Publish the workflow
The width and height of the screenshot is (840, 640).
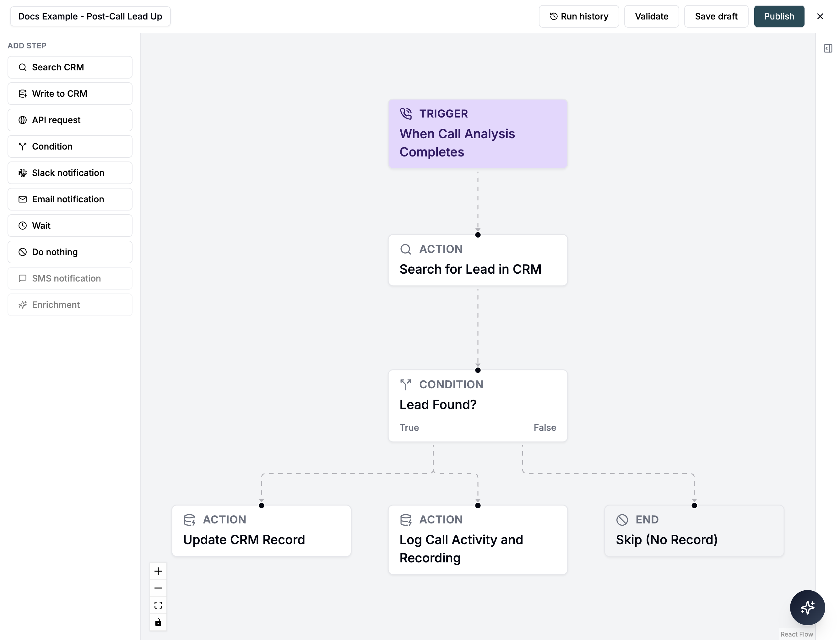779,16
